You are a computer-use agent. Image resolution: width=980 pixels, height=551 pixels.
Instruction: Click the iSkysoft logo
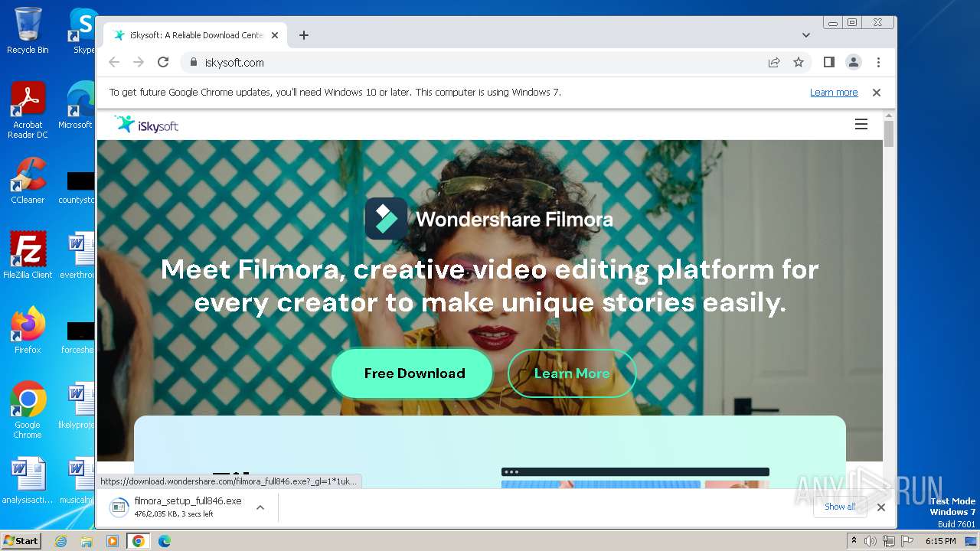tap(146, 125)
